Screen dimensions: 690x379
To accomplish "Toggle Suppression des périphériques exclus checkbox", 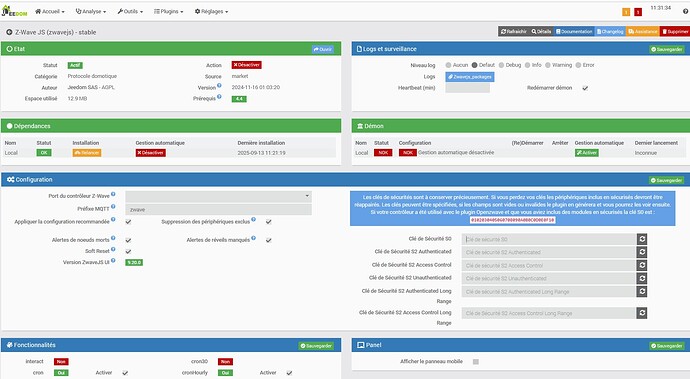I will tap(268, 222).
